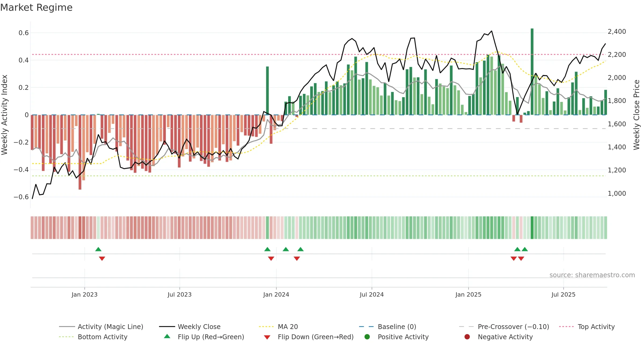Click the Jul 2025 x-axis label
Screen dimensions: 644x362
[563, 294]
